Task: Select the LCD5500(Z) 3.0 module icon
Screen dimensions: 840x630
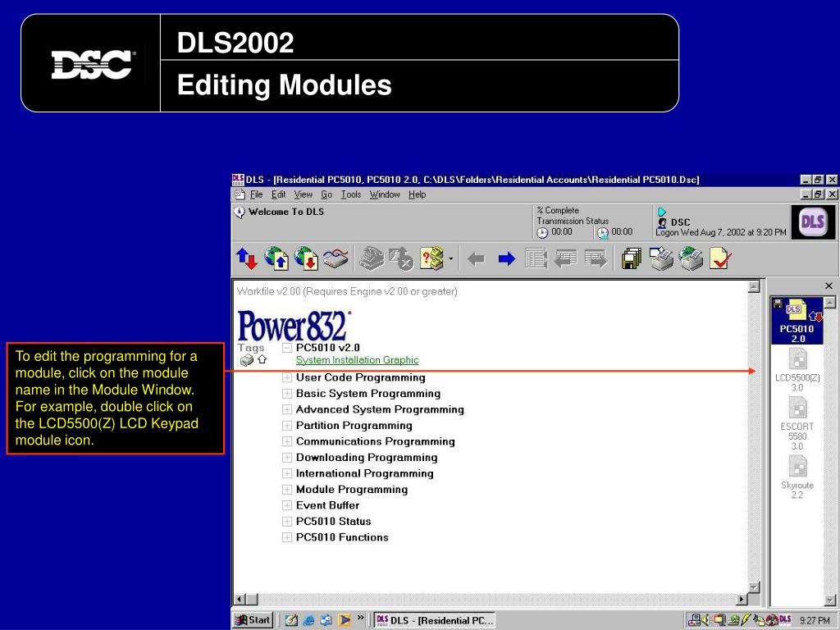Action: tap(797, 370)
